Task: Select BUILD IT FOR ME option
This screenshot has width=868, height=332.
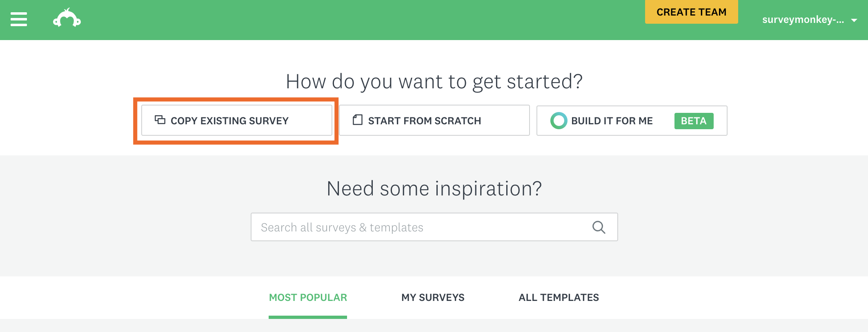Action: pyautogui.click(x=632, y=121)
